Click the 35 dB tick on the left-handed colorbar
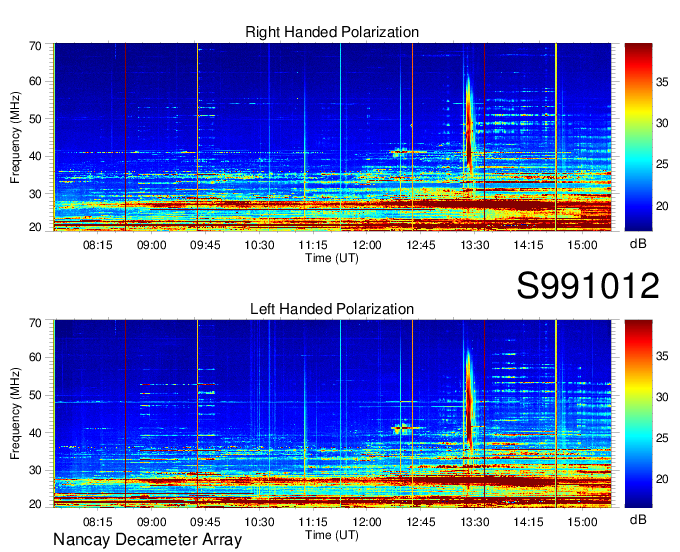Image resolution: width=680 pixels, height=552 pixels. point(662,356)
